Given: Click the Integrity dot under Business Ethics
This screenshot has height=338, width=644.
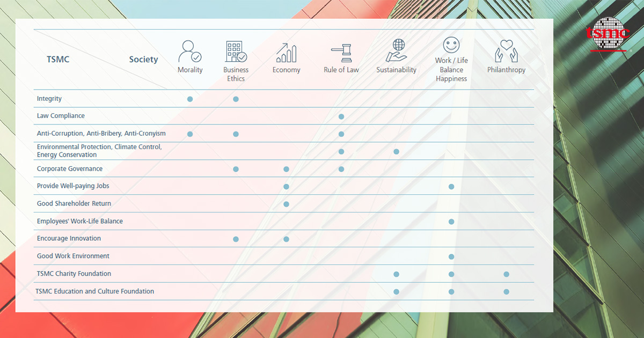Looking at the screenshot, I should (236, 99).
